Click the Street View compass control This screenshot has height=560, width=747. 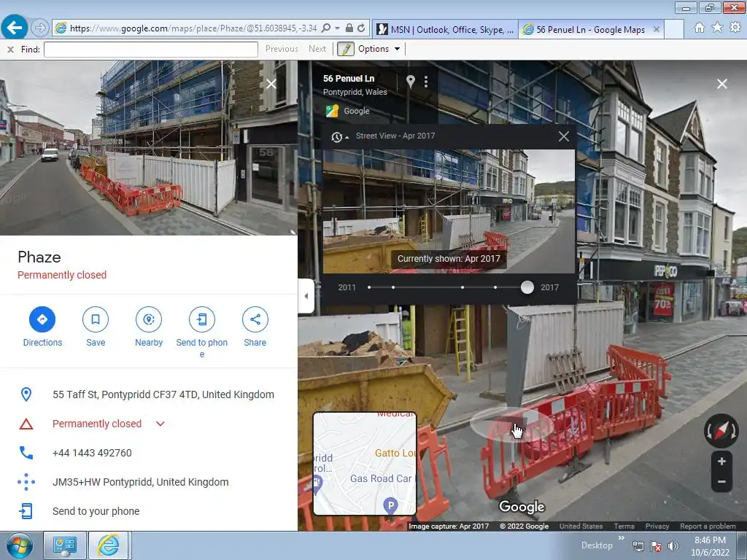click(x=721, y=430)
